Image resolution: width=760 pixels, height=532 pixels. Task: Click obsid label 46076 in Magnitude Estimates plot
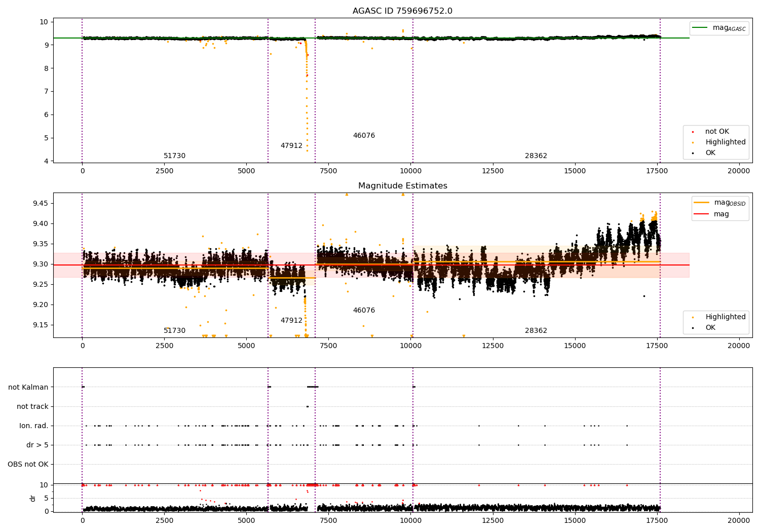tap(364, 311)
